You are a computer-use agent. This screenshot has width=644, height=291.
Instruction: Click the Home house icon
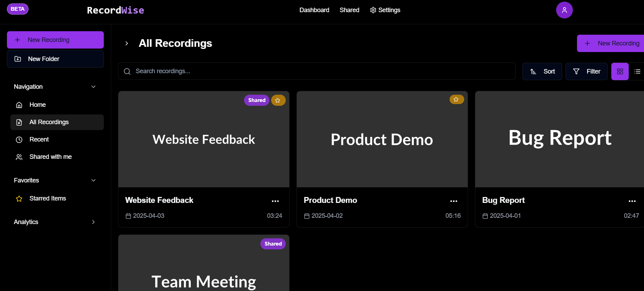[19, 105]
